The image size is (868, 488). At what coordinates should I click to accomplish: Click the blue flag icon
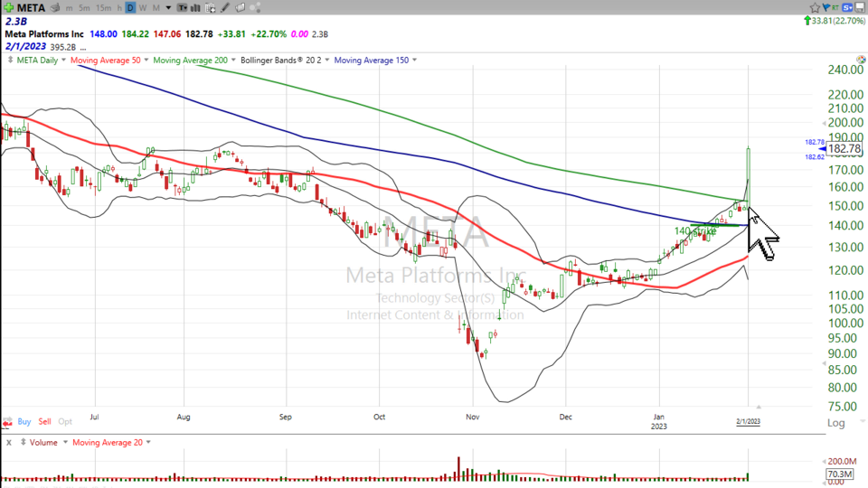826,7
